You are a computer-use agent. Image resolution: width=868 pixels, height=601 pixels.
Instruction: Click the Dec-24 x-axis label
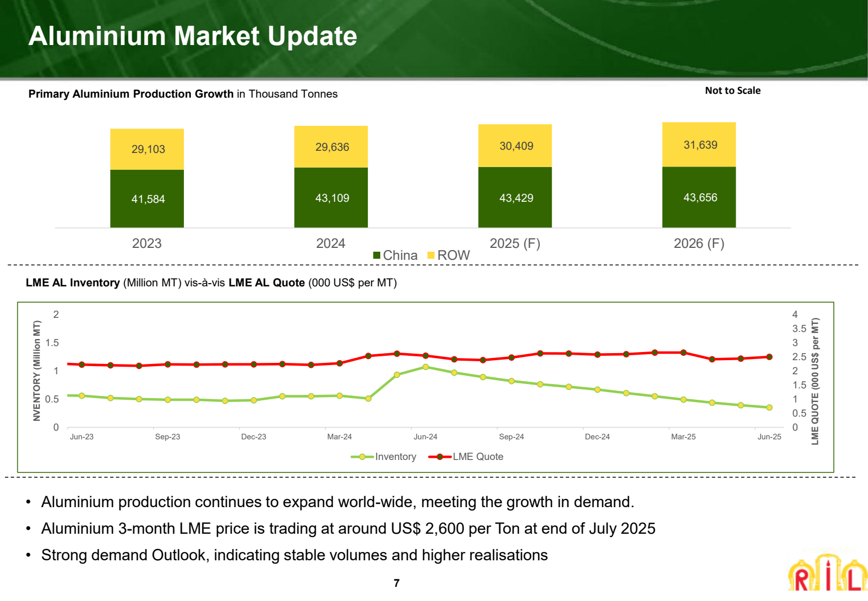597,437
